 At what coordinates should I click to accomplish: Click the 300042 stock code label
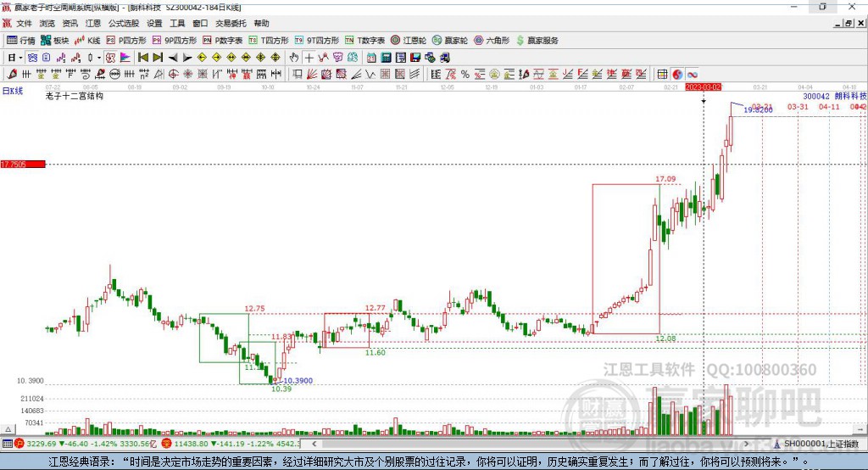coord(816,96)
